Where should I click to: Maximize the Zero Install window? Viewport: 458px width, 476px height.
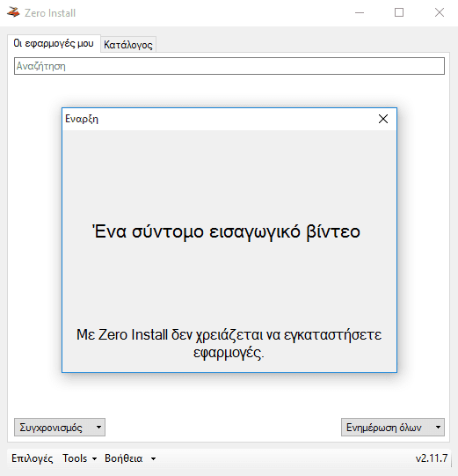point(399,12)
